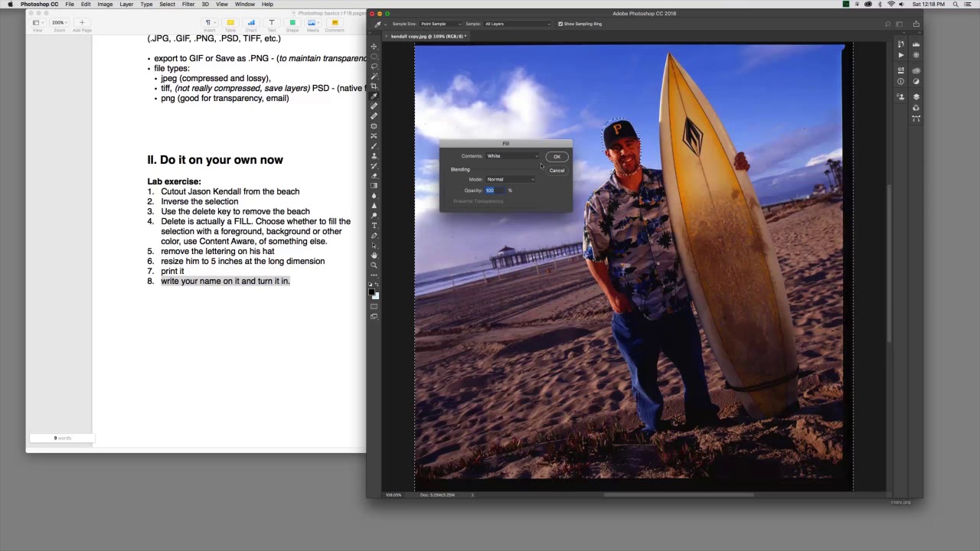Open the Layer menu
Viewport: 980px width, 551px height.
pyautogui.click(x=126, y=5)
